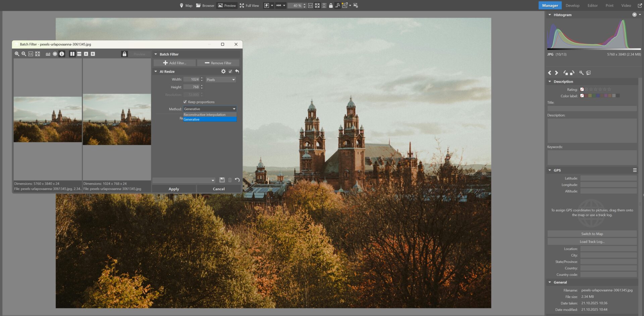Image resolution: width=644 pixels, height=316 pixels.
Task: Open the Map view
Action: pyautogui.click(x=186, y=5)
